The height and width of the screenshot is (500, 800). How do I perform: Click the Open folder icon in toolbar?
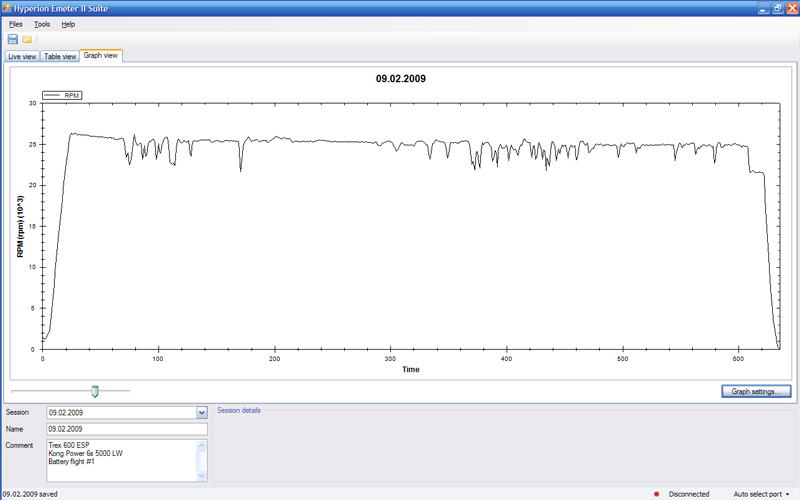(27, 39)
